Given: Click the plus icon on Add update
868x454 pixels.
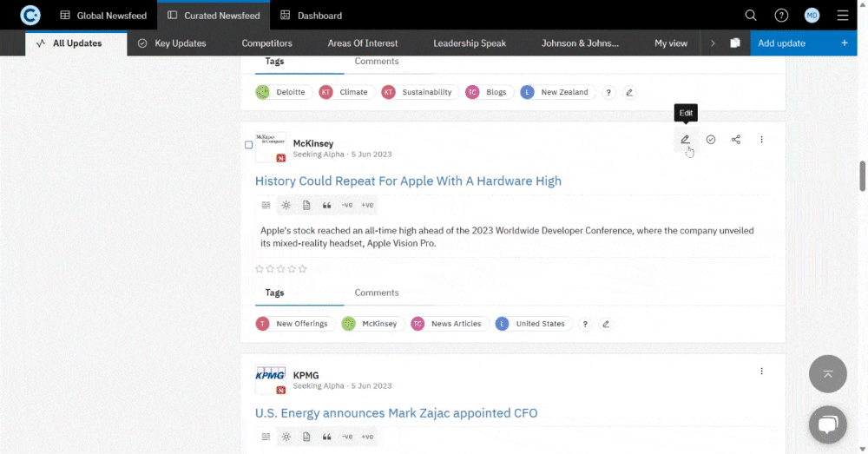Looking at the screenshot, I should tap(845, 43).
